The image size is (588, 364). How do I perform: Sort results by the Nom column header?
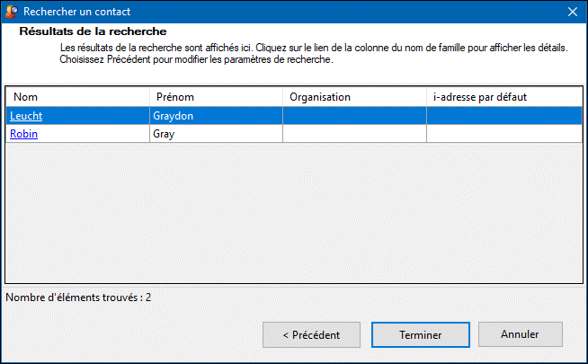(x=77, y=97)
